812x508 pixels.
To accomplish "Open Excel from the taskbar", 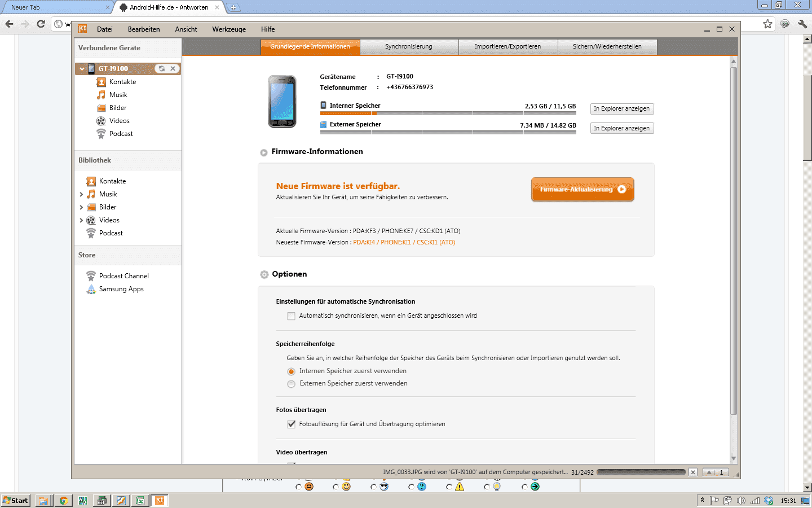I will (x=140, y=501).
